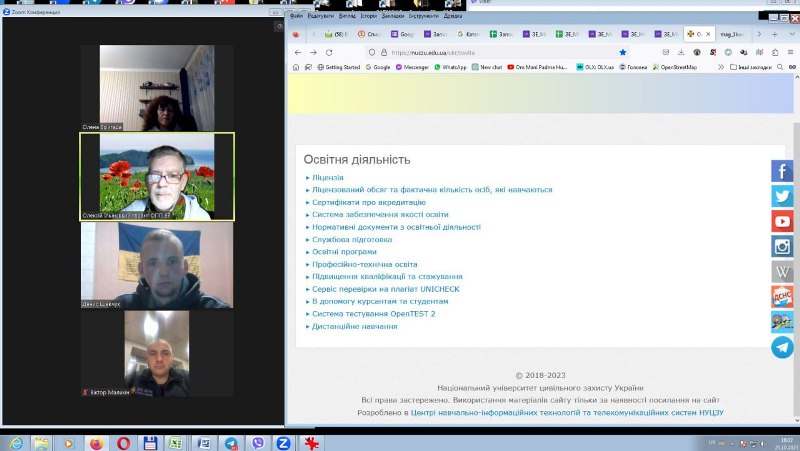The height and width of the screenshot is (451, 800).
Task: Open the Wikipedia W icon
Action: 782,271
